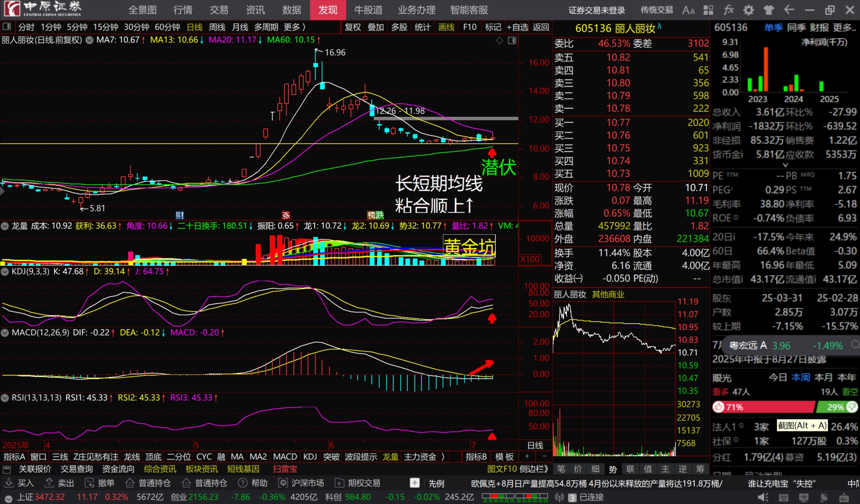Screen dimensions: 860x504
Task: Open the keyboard icon in status bar
Action: pos(783,497)
